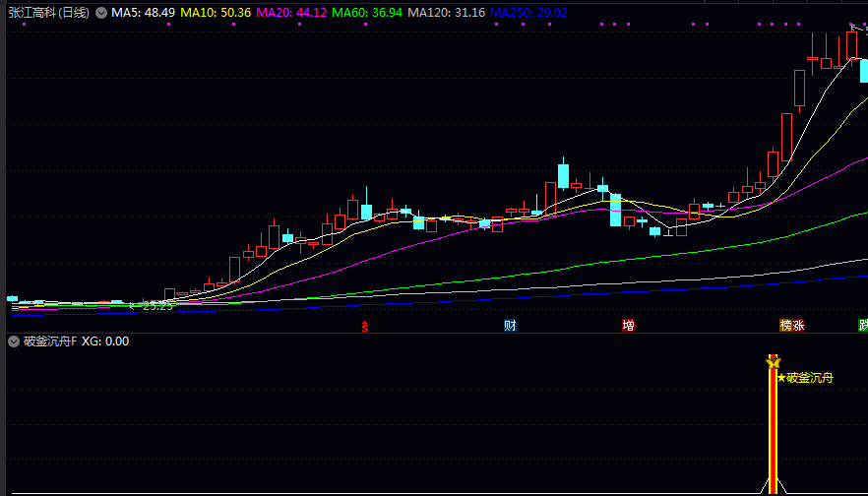Click the 25.25 low price arrow marker
This screenshot has width=868, height=496.
coord(152,306)
